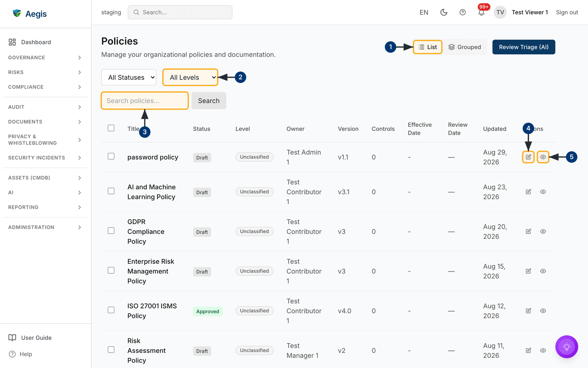Focus the Search policies input field
Screen dimensions: 588x368
(x=145, y=101)
